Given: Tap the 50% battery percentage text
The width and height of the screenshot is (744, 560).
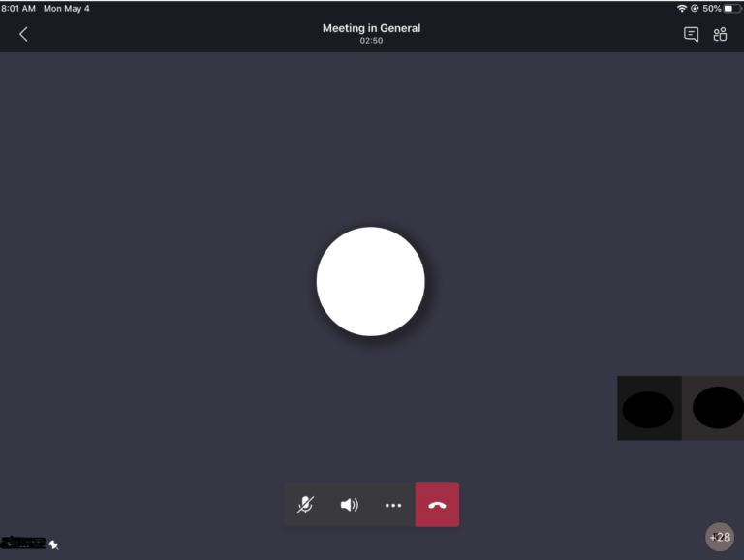Looking at the screenshot, I should tap(711, 8).
